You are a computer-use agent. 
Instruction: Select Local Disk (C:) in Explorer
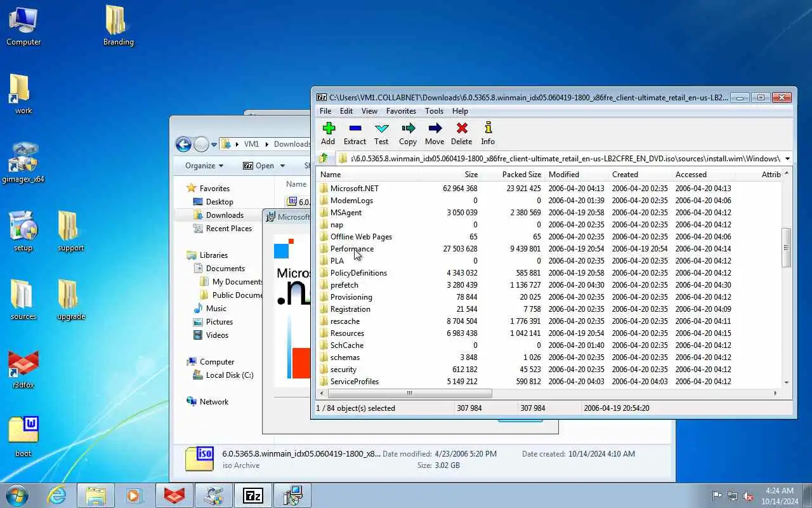click(223, 375)
